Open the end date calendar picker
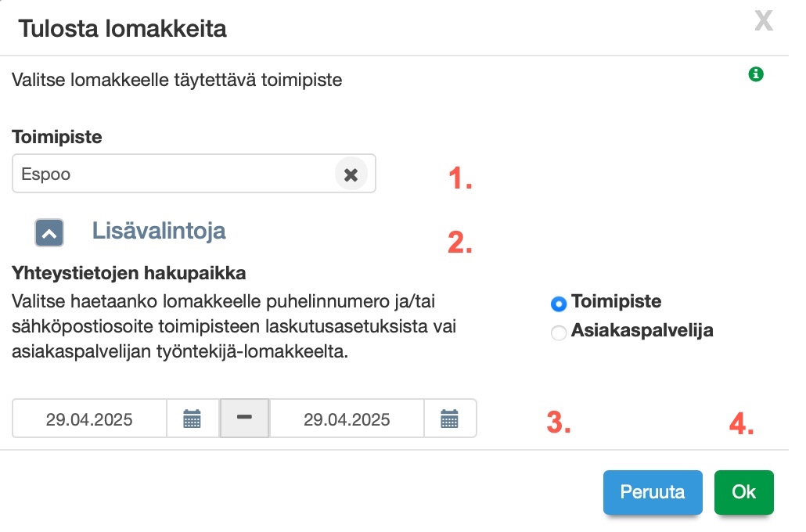Image resolution: width=806 pixels, height=532 pixels. [x=449, y=419]
